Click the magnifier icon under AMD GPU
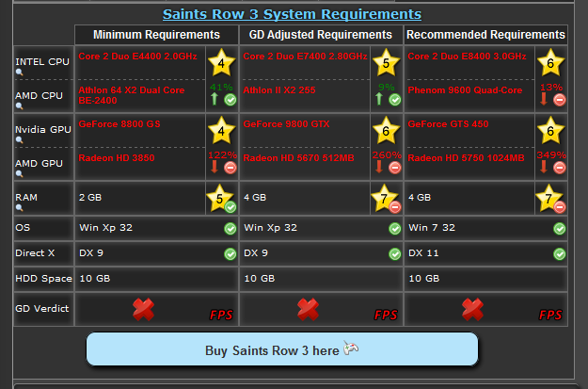The width and height of the screenshot is (588, 389). point(19,173)
